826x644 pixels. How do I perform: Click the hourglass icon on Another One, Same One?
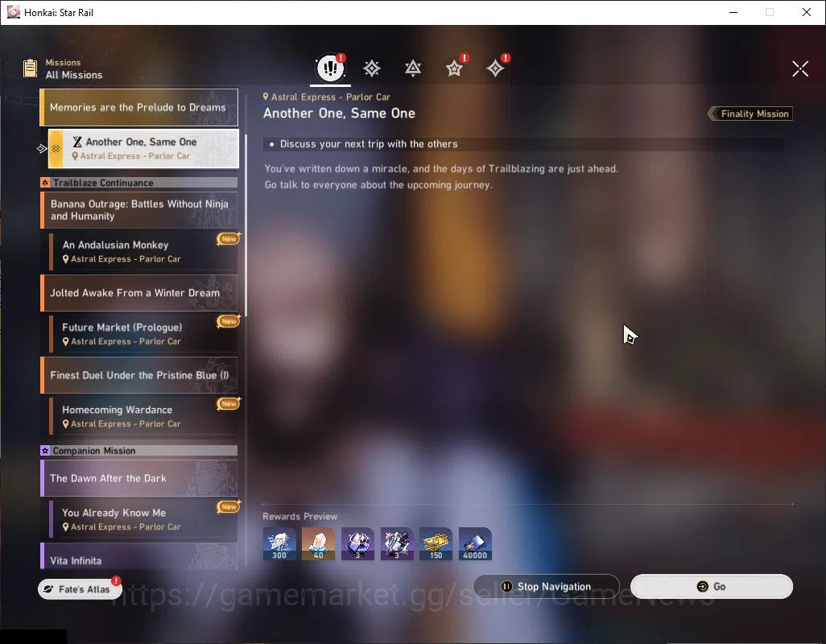pyautogui.click(x=77, y=142)
